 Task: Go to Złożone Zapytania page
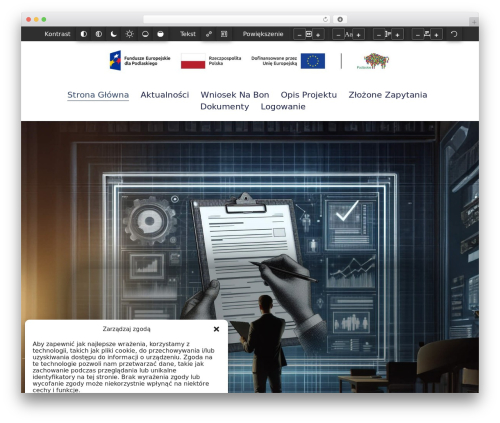click(x=388, y=95)
